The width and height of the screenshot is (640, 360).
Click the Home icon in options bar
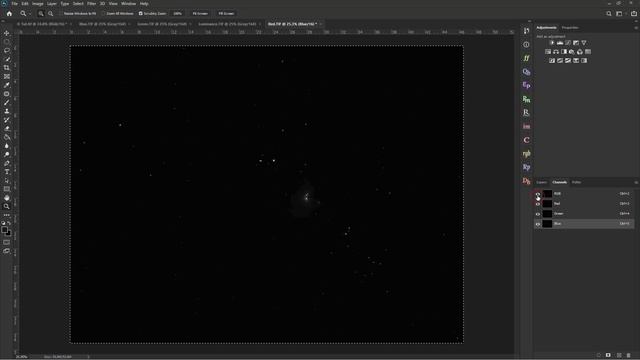click(x=9, y=13)
